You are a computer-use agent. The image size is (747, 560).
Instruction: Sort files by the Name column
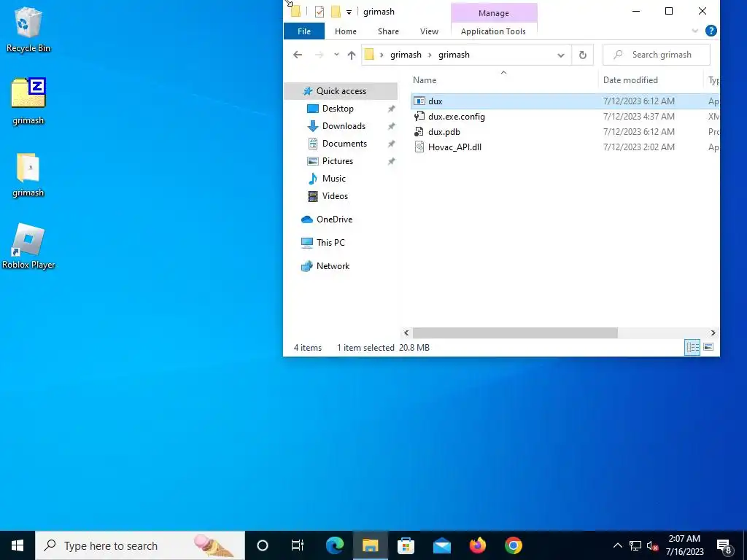[x=504, y=80]
